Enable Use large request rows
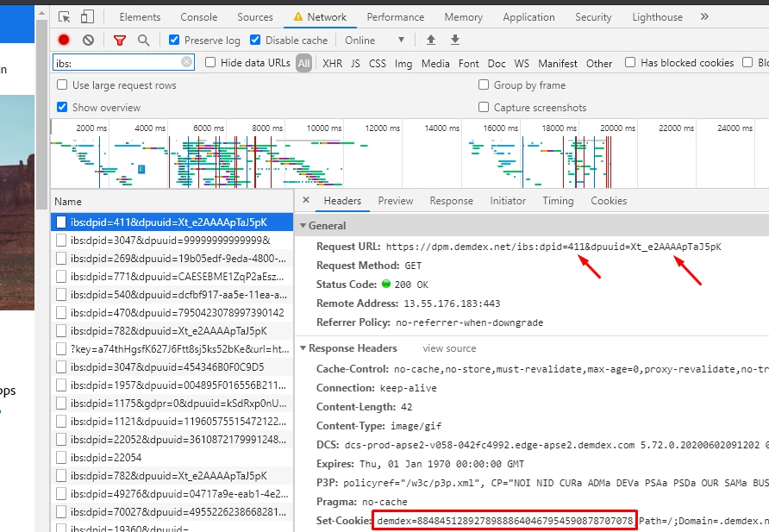Image resolution: width=769 pixels, height=532 pixels. tap(62, 84)
